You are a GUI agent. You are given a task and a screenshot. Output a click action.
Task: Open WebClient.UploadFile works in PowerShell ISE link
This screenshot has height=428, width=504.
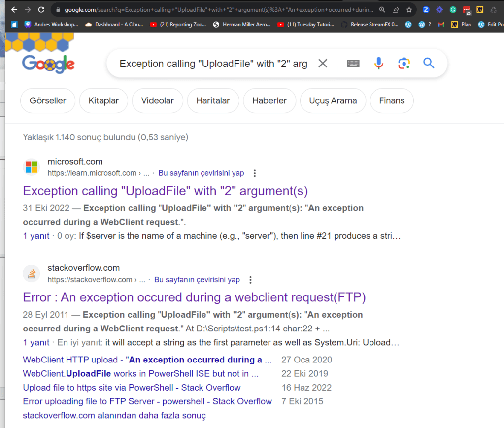click(x=141, y=374)
